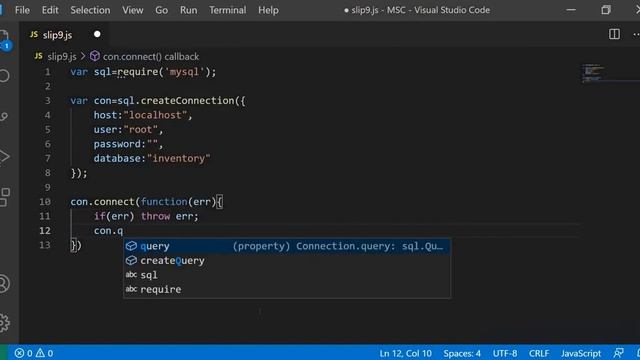The width and height of the screenshot is (640, 360).
Task: Click the closing brace on line 13
Action: point(73,245)
